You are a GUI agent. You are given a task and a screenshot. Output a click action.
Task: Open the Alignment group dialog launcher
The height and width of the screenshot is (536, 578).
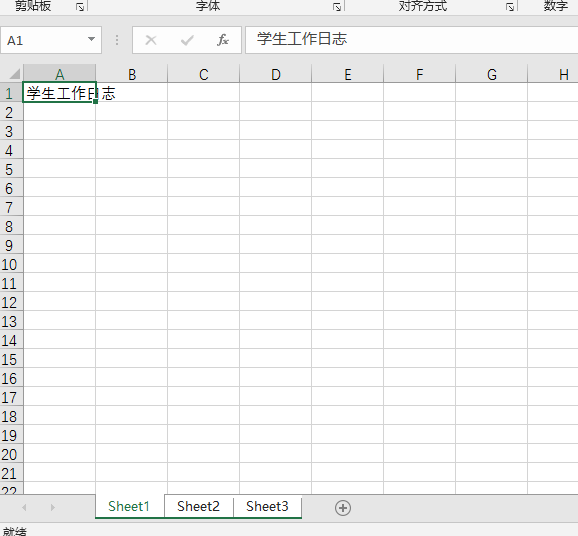510,7
